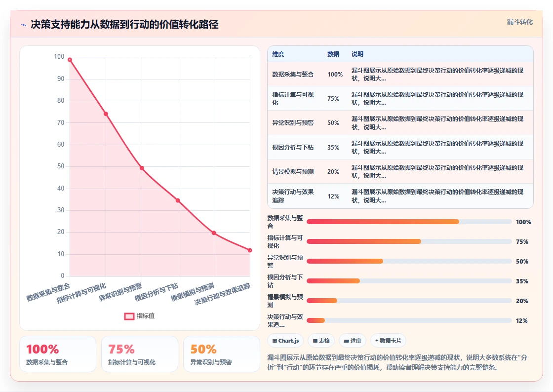
Task: Click the 20% progress bar for 情景模拟与预测
Action: coord(409,301)
